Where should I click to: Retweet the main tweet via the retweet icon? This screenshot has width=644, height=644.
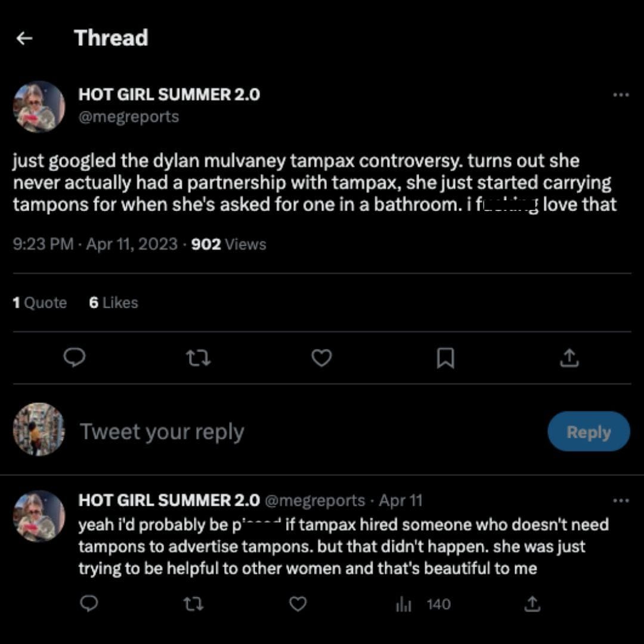pos(197,358)
